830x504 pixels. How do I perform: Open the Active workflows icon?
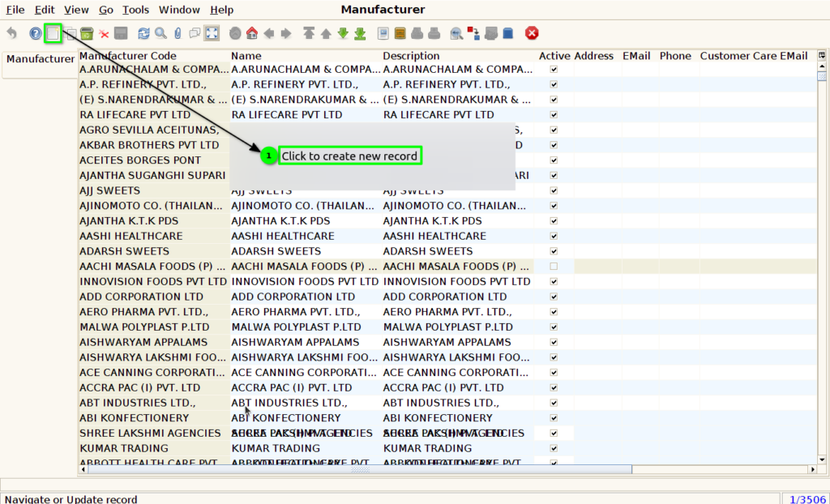[473, 33]
